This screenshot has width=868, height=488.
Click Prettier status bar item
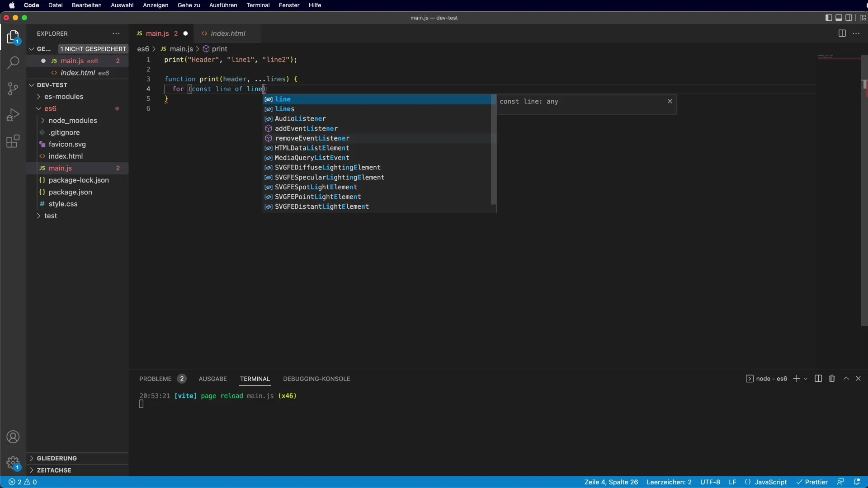(x=812, y=482)
